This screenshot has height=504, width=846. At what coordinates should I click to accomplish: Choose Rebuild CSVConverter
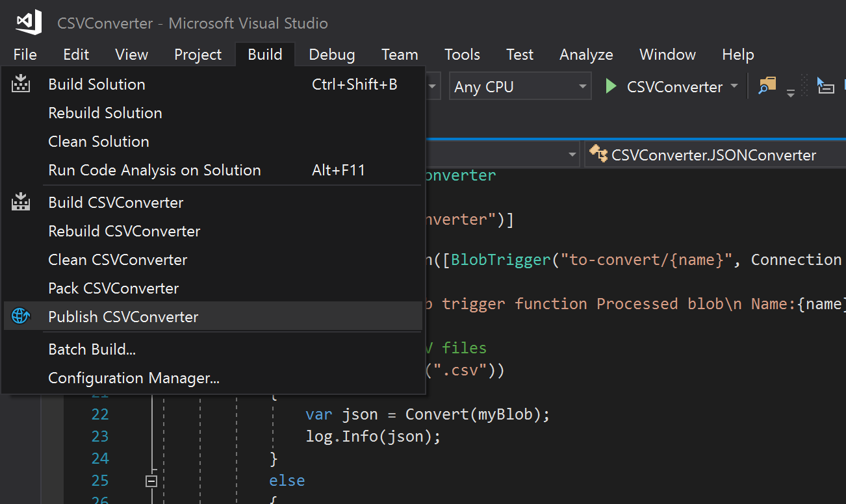tap(213, 231)
